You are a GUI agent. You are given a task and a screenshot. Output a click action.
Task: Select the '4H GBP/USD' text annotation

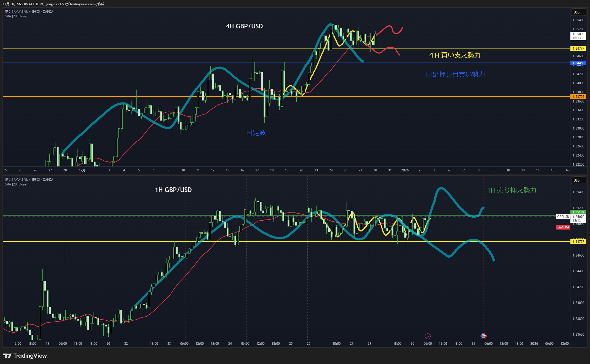click(x=244, y=26)
